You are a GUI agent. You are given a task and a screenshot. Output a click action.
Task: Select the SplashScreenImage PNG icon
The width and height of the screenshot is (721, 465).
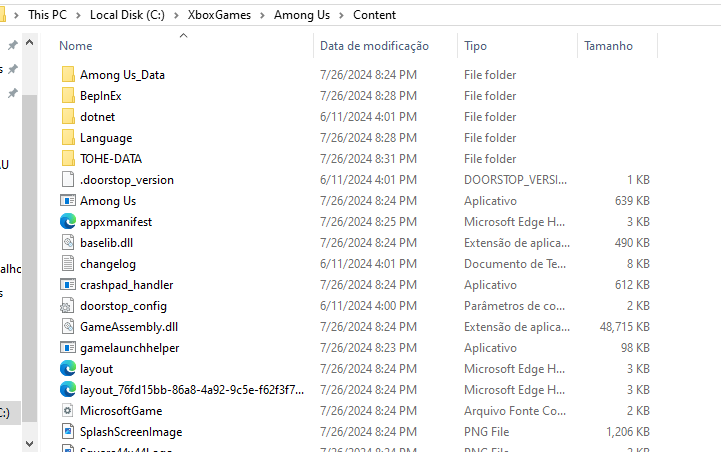[x=67, y=432]
